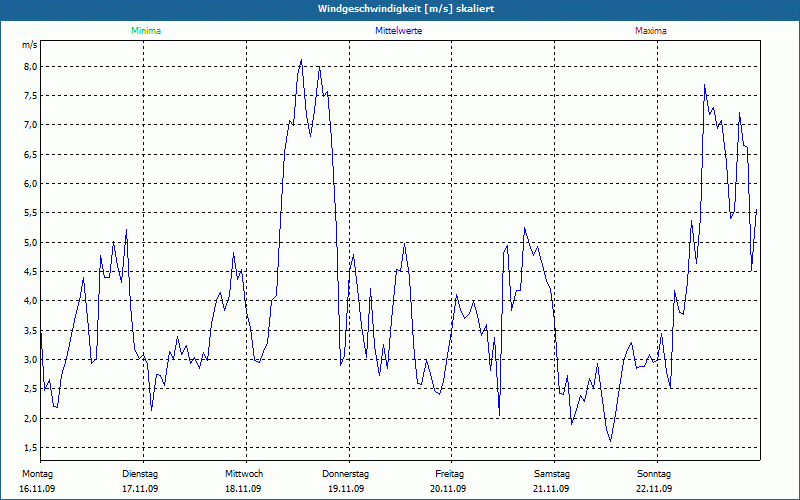The width and height of the screenshot is (800, 500).
Task: Click the date 21.11.09
Action: tap(551, 489)
